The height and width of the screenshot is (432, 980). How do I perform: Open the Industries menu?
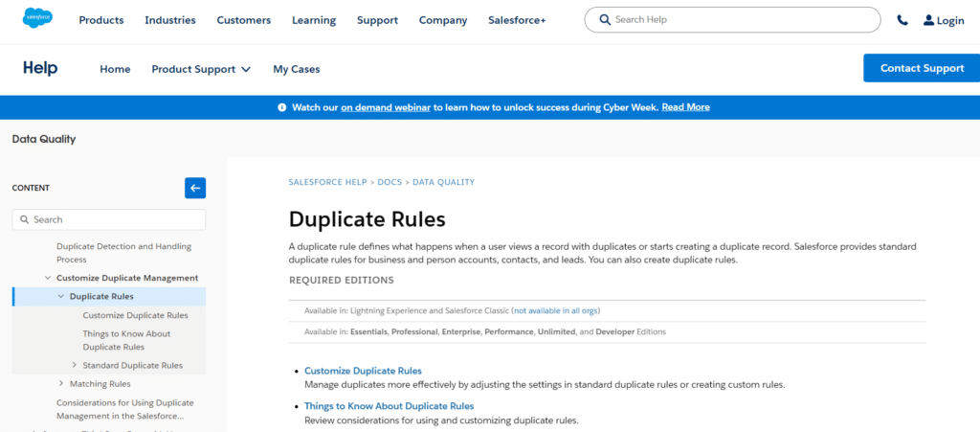pos(170,20)
